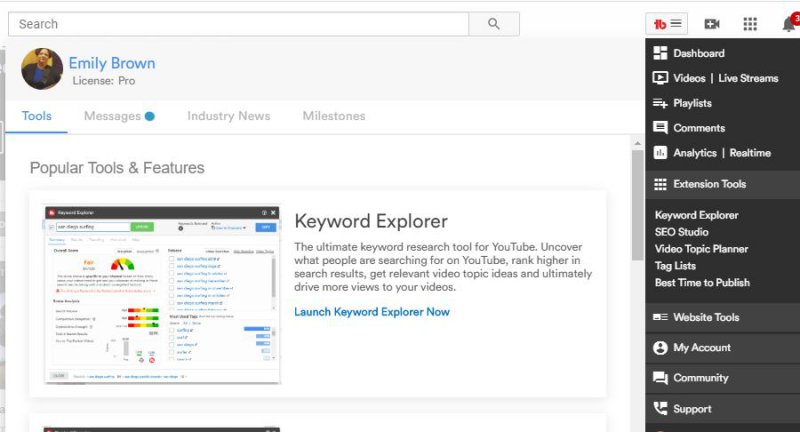The width and height of the screenshot is (800, 432).
Task: Click the search magnifier button
Action: [x=495, y=24]
